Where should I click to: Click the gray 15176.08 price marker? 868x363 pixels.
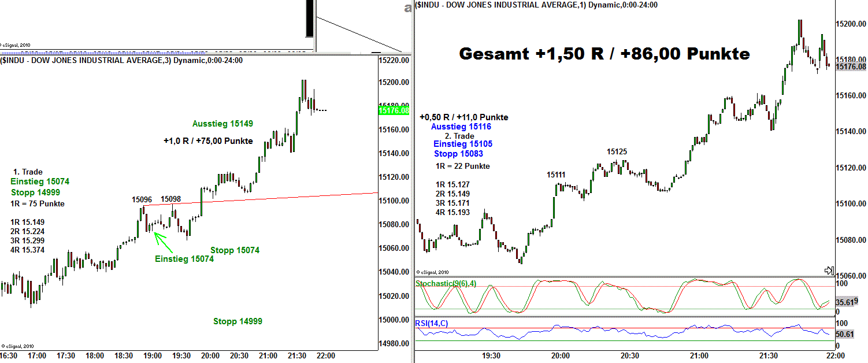coord(851,67)
